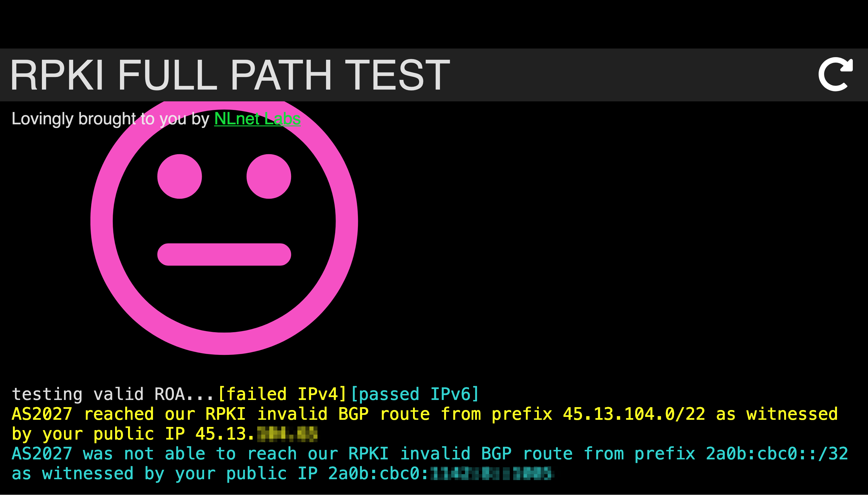Click the pink neutral face's left eye
Screen dimensions: 868x495
coord(179,177)
